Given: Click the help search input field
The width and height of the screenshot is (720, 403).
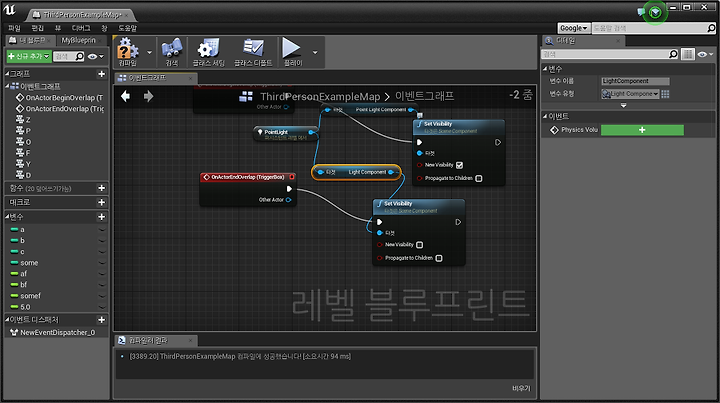Looking at the screenshot, I should (x=649, y=28).
